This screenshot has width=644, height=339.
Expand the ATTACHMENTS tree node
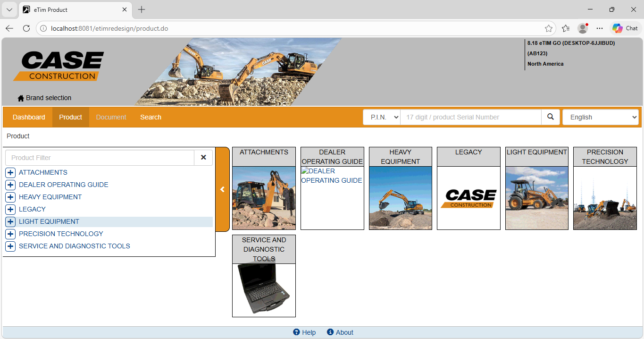[x=10, y=173]
